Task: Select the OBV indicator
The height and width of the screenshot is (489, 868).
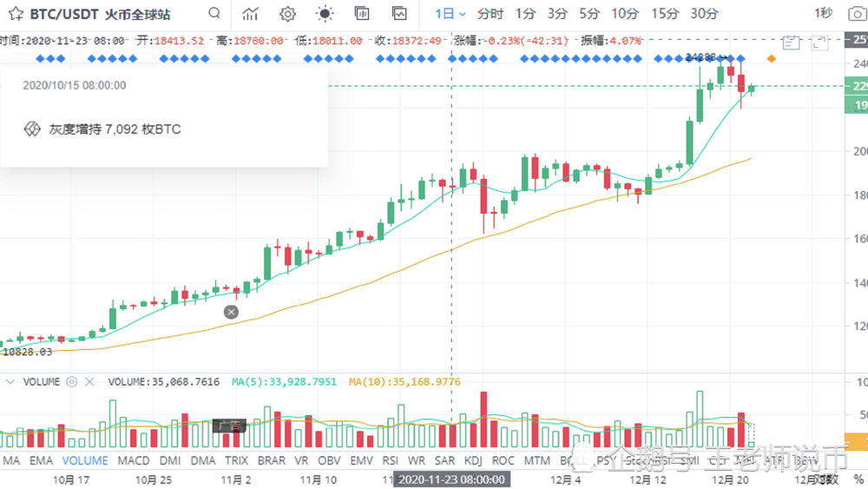Action: tap(329, 460)
